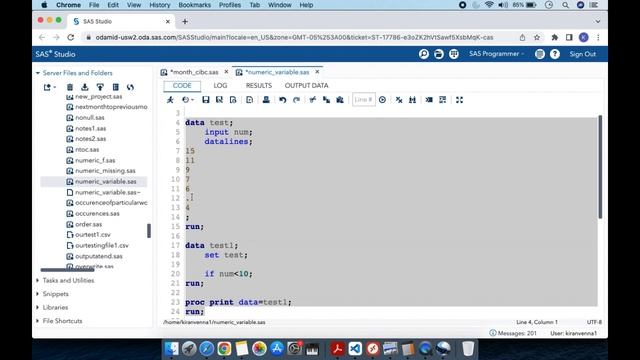640x360 pixels.
Task: Switch to the CODE tab
Action: coord(182,86)
